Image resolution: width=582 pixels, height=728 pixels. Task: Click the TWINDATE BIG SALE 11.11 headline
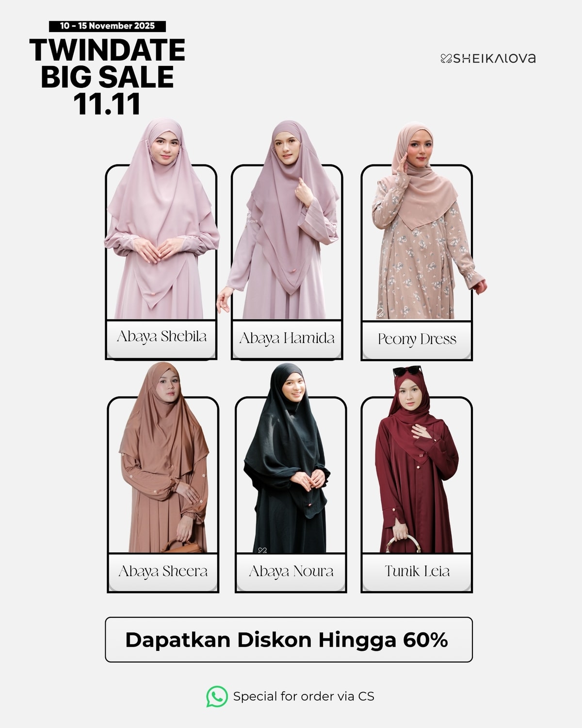pyautogui.click(x=107, y=77)
